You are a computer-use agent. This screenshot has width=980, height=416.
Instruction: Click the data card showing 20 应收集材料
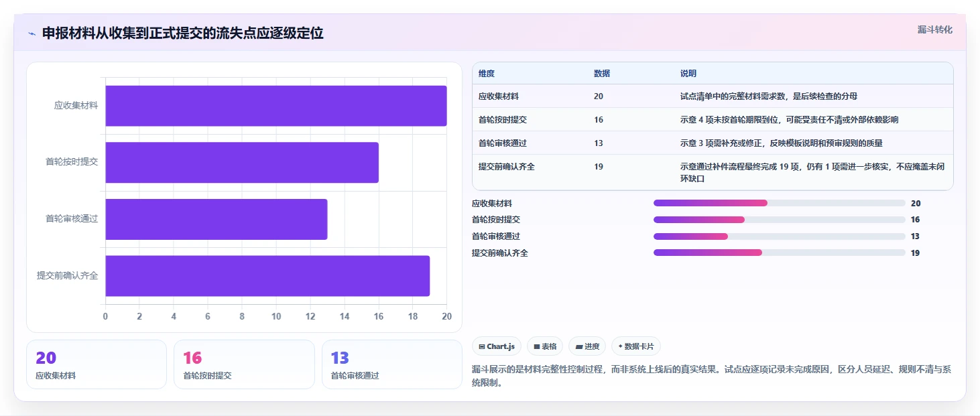pyautogui.click(x=97, y=364)
